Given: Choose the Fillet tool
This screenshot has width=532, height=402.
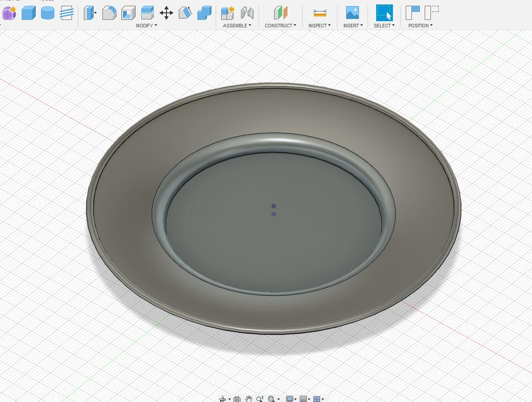Looking at the screenshot, I should point(109,13).
